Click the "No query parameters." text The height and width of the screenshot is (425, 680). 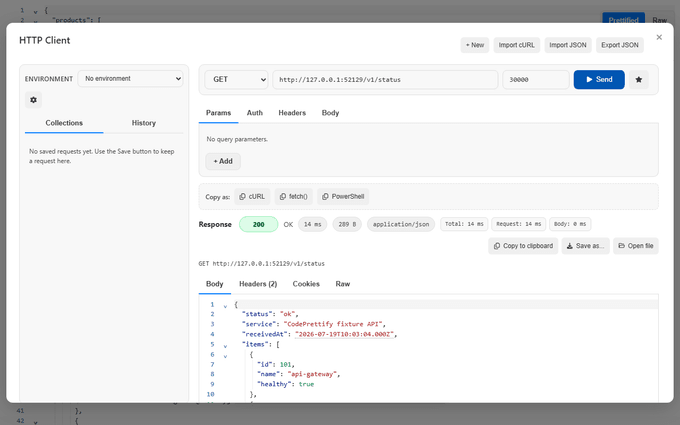pos(237,139)
